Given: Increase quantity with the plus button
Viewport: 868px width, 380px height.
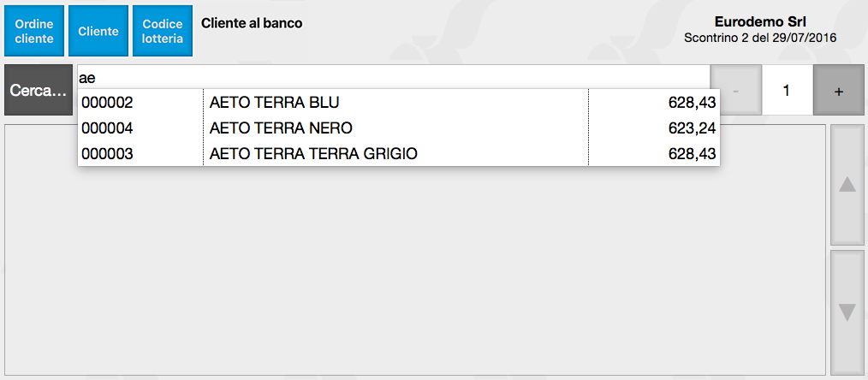Looking at the screenshot, I should 838,90.
